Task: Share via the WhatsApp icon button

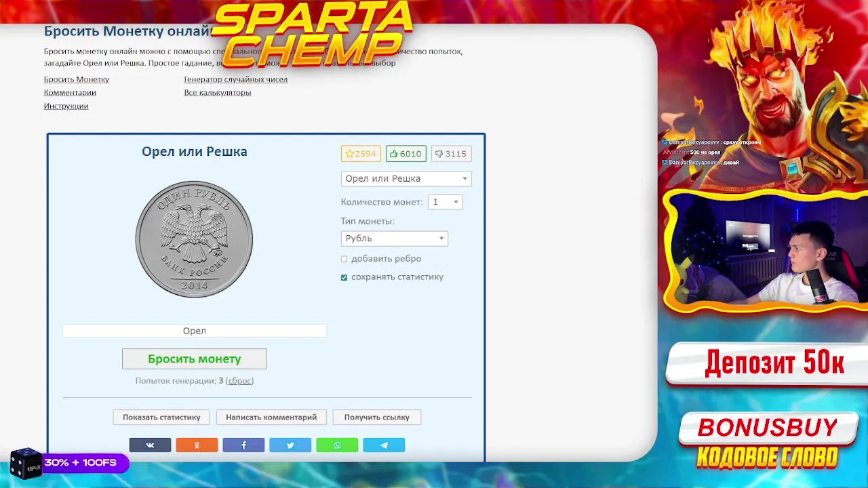Action: pyautogui.click(x=337, y=445)
